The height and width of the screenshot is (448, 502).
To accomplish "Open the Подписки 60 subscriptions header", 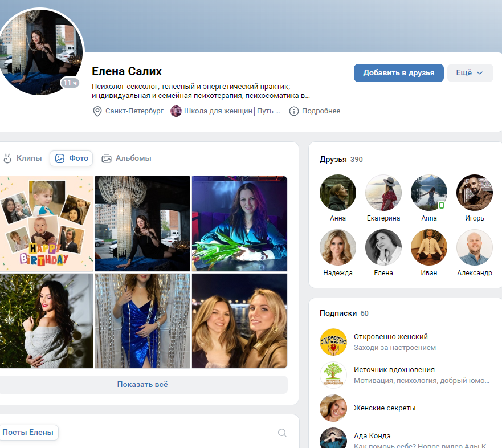I will [344, 313].
